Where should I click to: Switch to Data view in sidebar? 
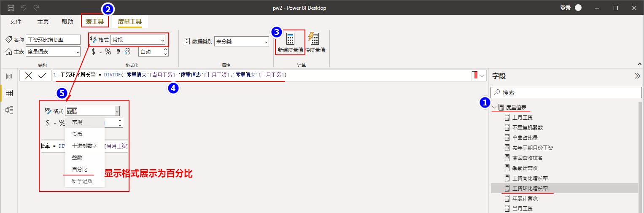(x=9, y=93)
